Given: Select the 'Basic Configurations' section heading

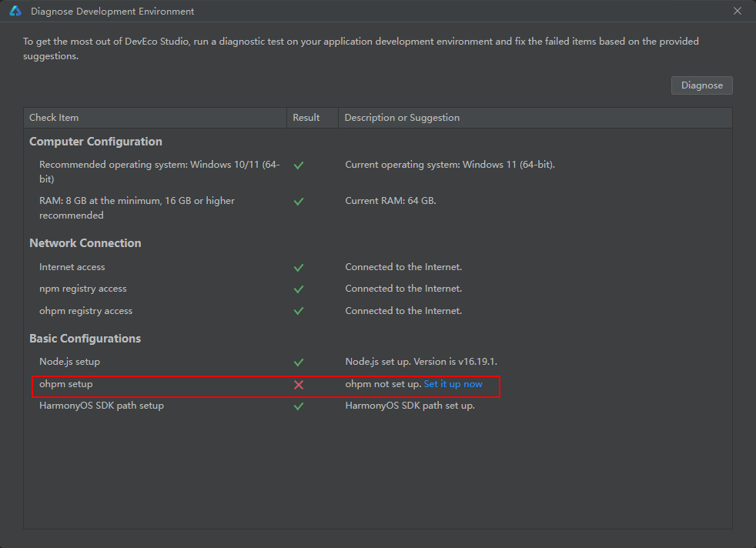Looking at the screenshot, I should 85,339.
